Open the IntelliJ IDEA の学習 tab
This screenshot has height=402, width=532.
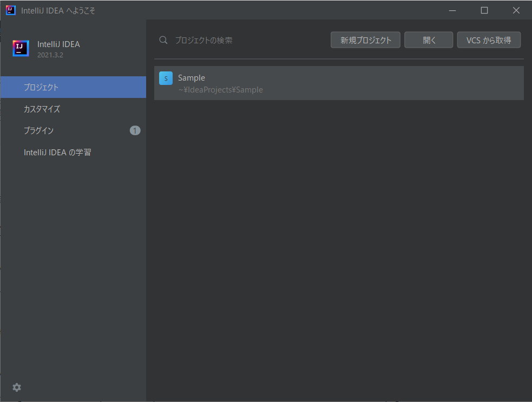tap(73, 153)
